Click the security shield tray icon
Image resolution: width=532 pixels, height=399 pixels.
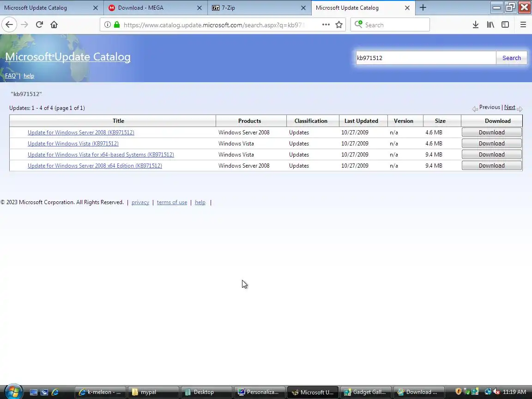click(x=458, y=392)
